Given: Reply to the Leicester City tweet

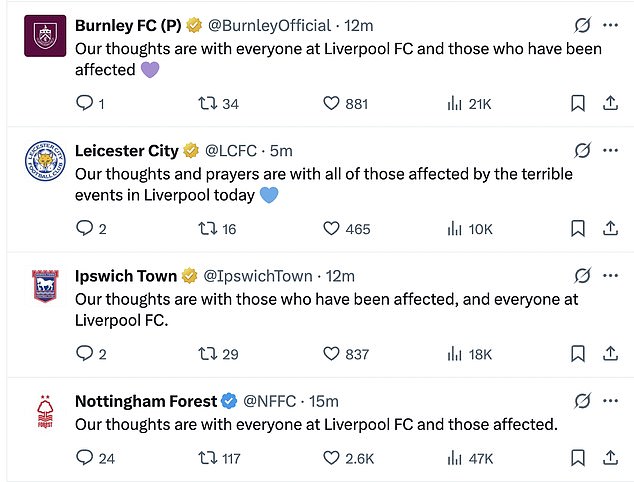Looking at the screenshot, I should pos(84,229).
